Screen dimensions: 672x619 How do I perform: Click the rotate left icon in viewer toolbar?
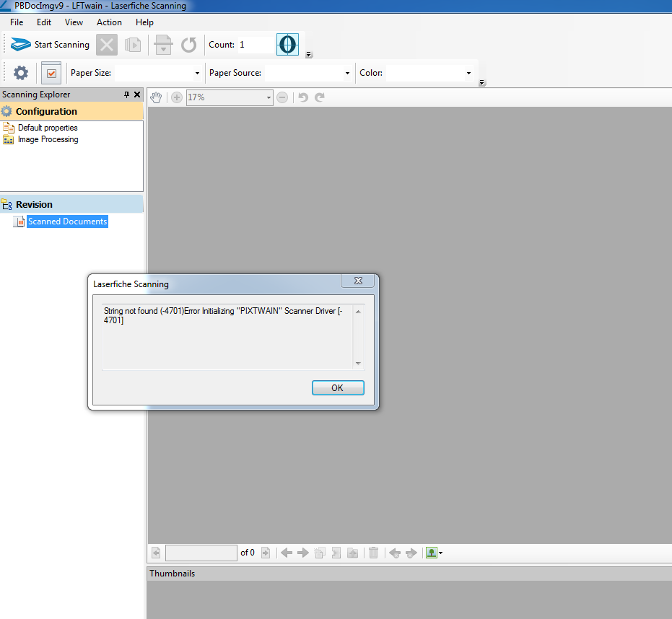click(x=303, y=97)
